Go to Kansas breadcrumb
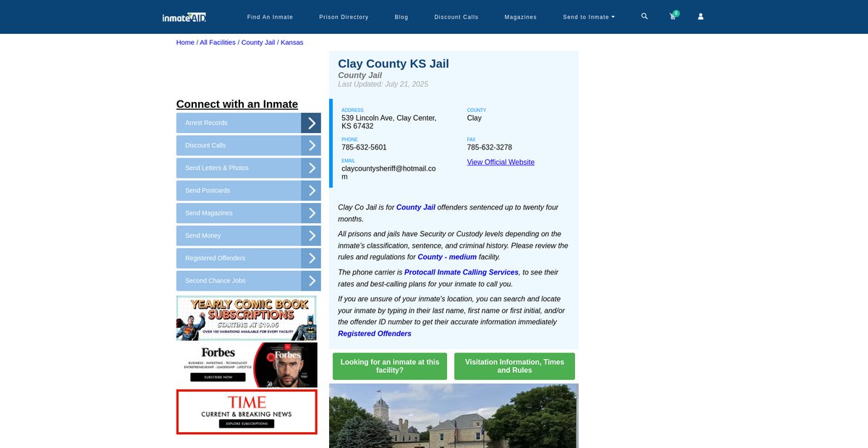Screen dimensions: 868x448 292,43
